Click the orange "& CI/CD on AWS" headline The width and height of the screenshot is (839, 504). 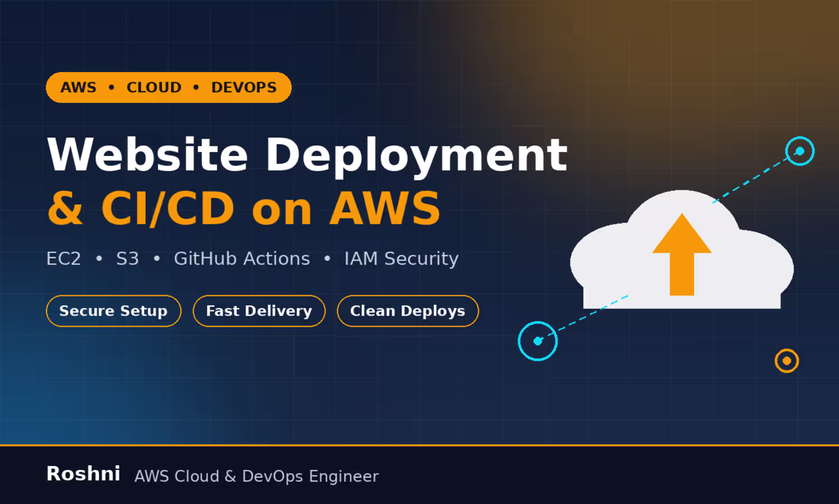(244, 208)
